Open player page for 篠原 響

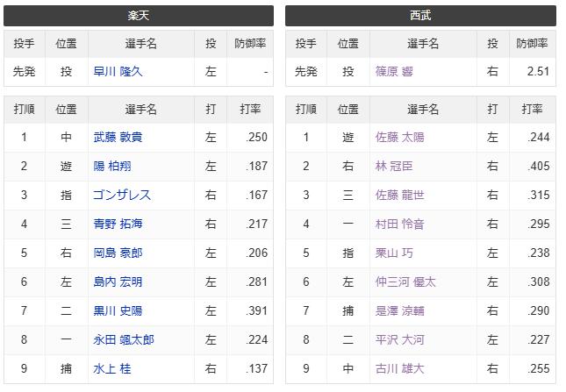pyautogui.click(x=394, y=71)
